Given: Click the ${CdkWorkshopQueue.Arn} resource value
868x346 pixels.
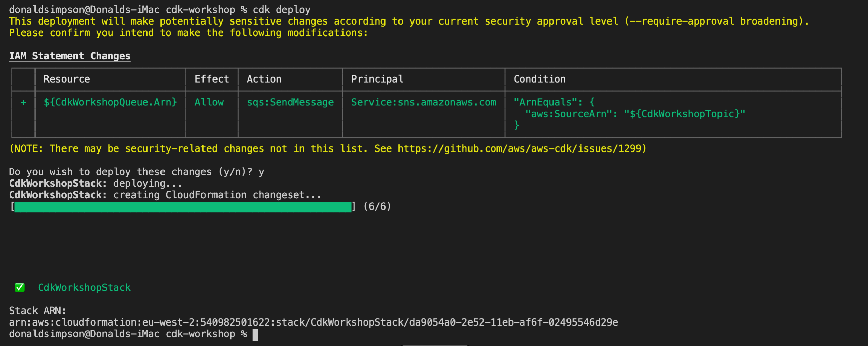Looking at the screenshot, I should click(110, 102).
